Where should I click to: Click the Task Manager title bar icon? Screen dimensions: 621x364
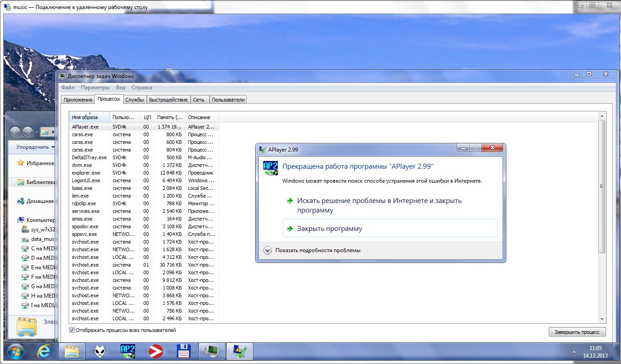62,76
